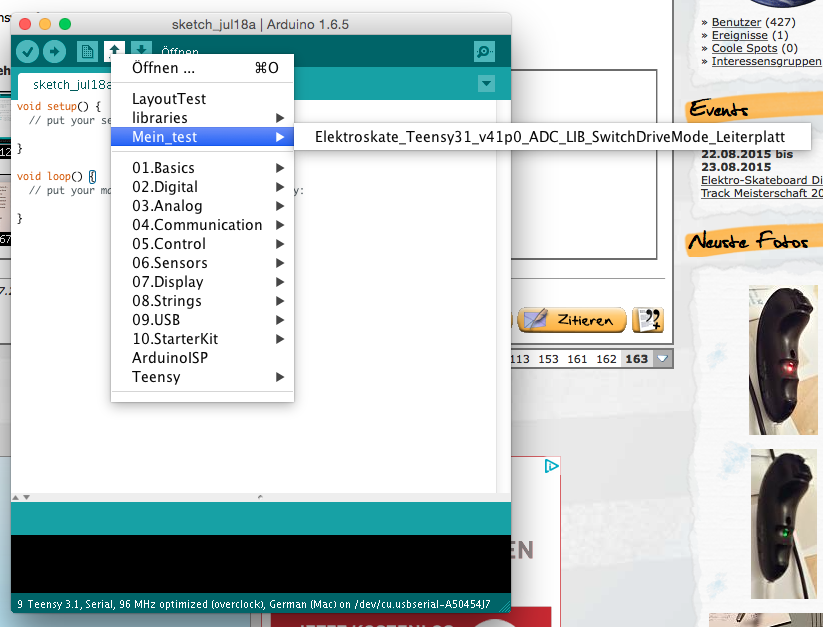This screenshot has width=823, height=627.
Task: Select the Mein_test menu entry
Action: (202, 137)
